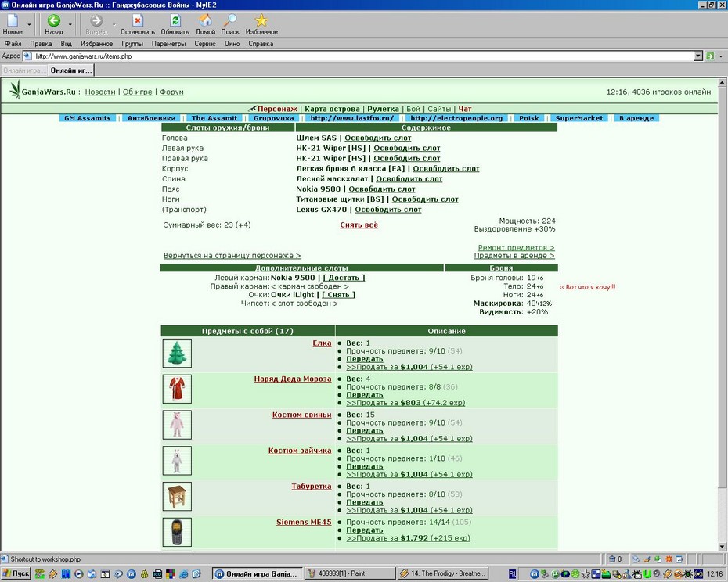
Task: Click the green Back arrow icon
Action: click(x=54, y=20)
